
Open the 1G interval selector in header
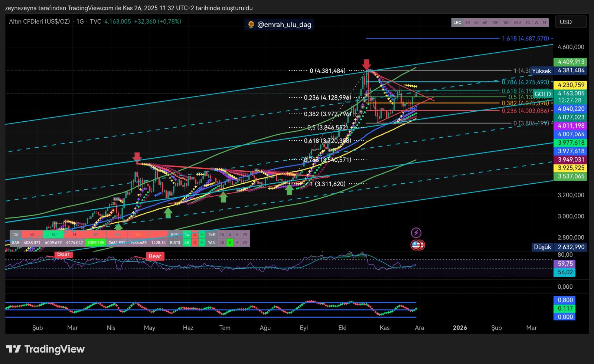tap(80, 22)
